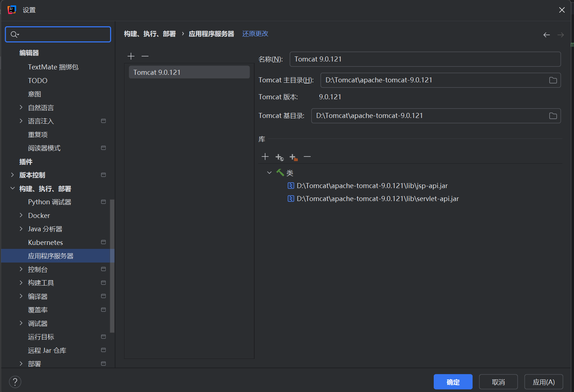Screen dimensions: 574x392
Task: Click the IntelliJ logo in title bar
Action: click(x=12, y=10)
